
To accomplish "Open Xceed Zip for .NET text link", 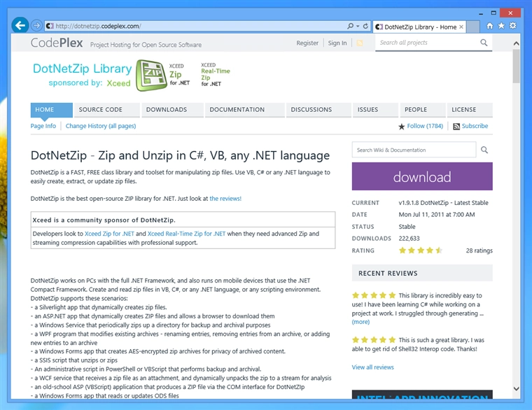I will [x=109, y=233].
